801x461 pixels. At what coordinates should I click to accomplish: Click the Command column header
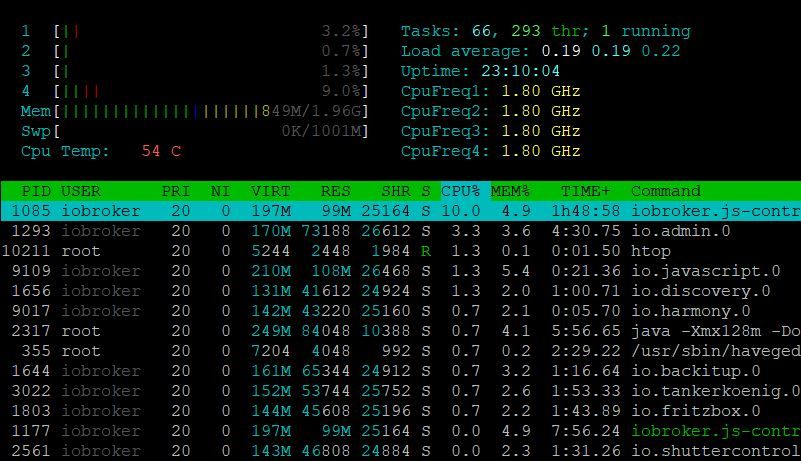click(x=666, y=191)
